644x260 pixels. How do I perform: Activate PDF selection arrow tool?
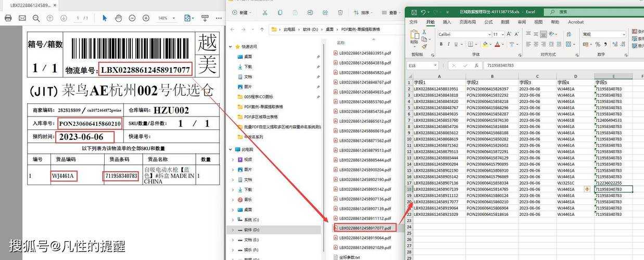[105, 18]
